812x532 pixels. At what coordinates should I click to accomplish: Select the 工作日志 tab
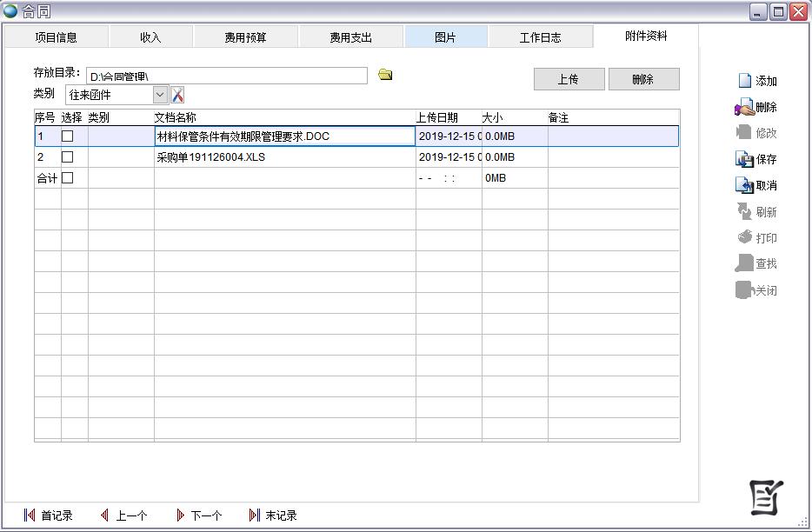click(x=540, y=37)
